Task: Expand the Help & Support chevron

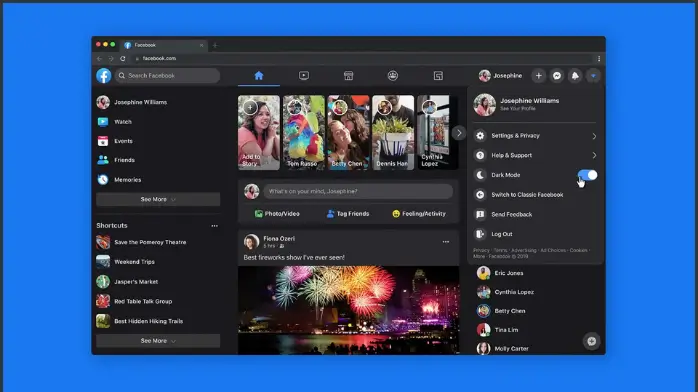Action: coord(594,155)
